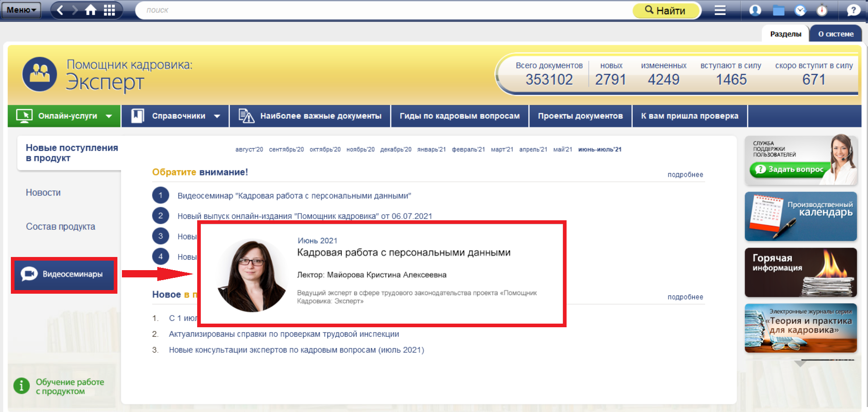Open the hamburger list menu icon

tap(720, 10)
